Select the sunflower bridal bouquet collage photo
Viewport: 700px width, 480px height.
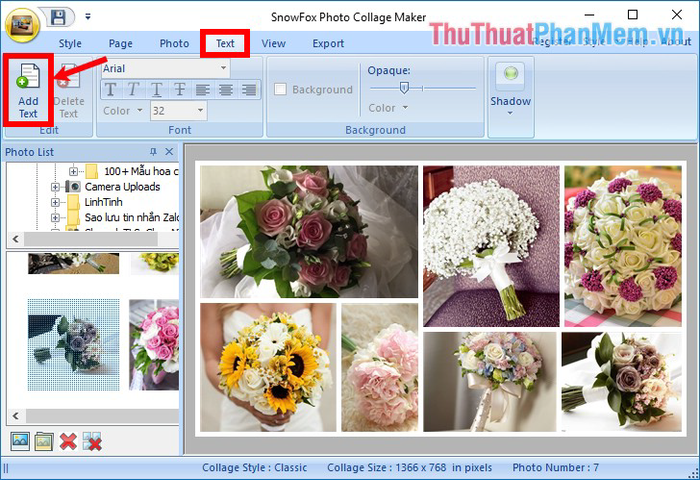268,367
